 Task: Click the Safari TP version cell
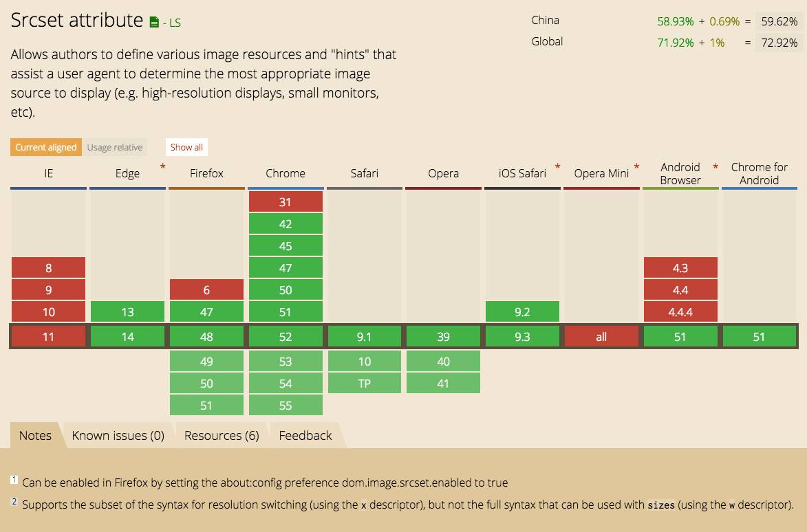click(365, 384)
